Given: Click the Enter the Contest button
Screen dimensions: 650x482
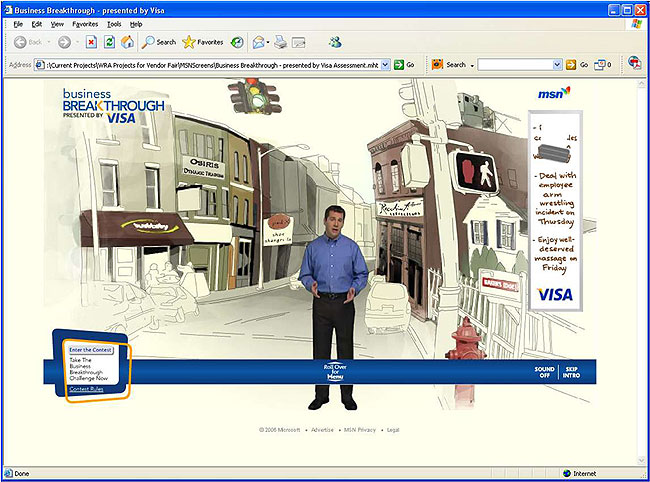Looking at the screenshot, I should (x=90, y=350).
